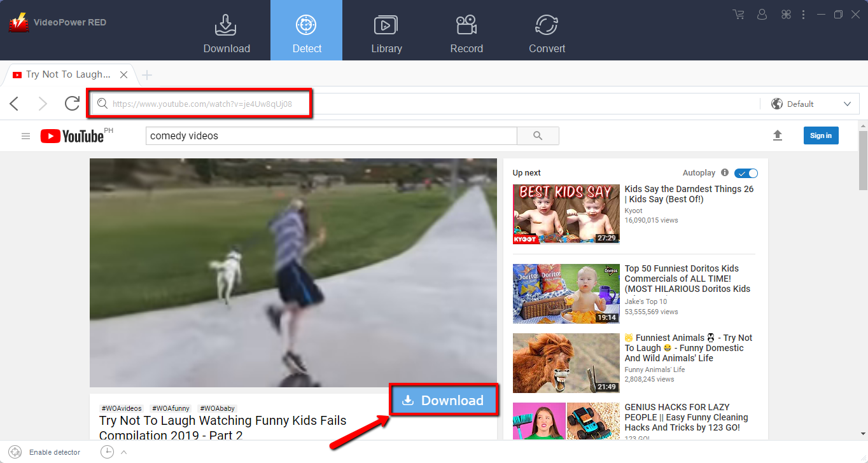The image size is (868, 463).
Task: Open the three-dot options menu
Action: click(803, 14)
